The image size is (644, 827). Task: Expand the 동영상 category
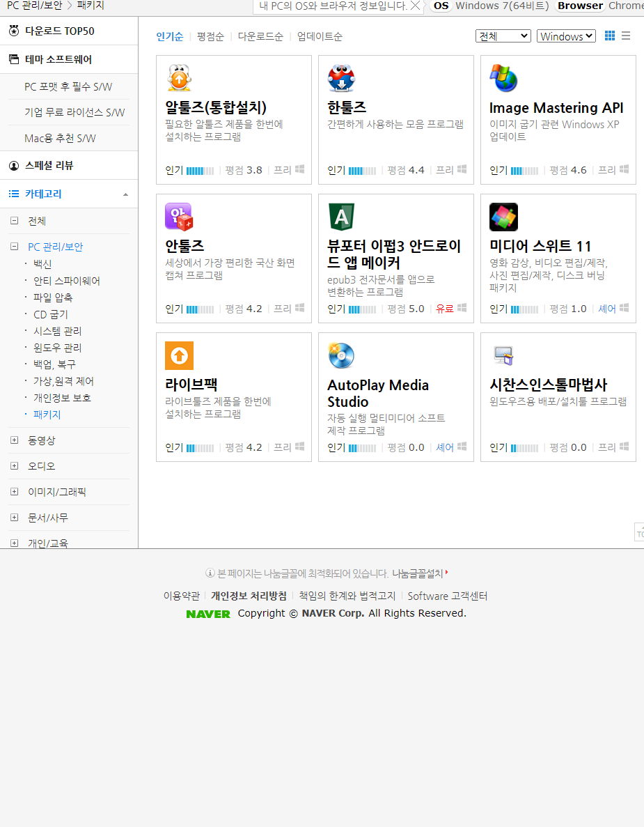pos(15,440)
